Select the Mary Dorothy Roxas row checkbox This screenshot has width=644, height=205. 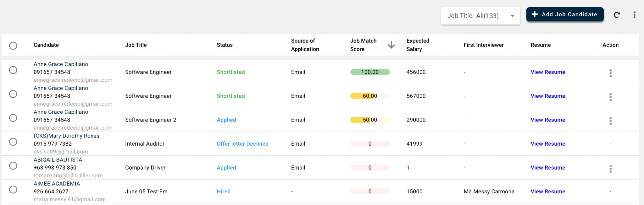point(13,142)
